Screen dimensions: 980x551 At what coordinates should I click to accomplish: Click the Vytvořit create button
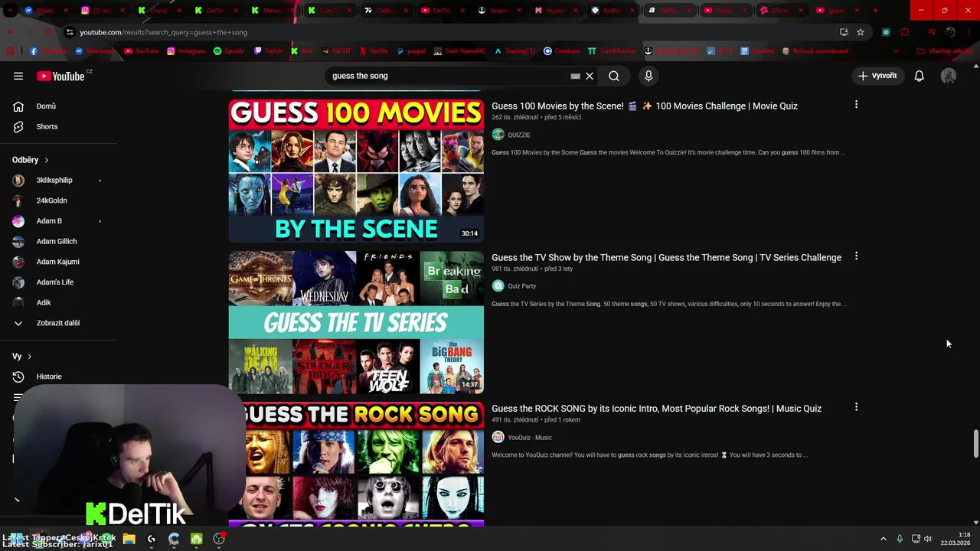877,76
